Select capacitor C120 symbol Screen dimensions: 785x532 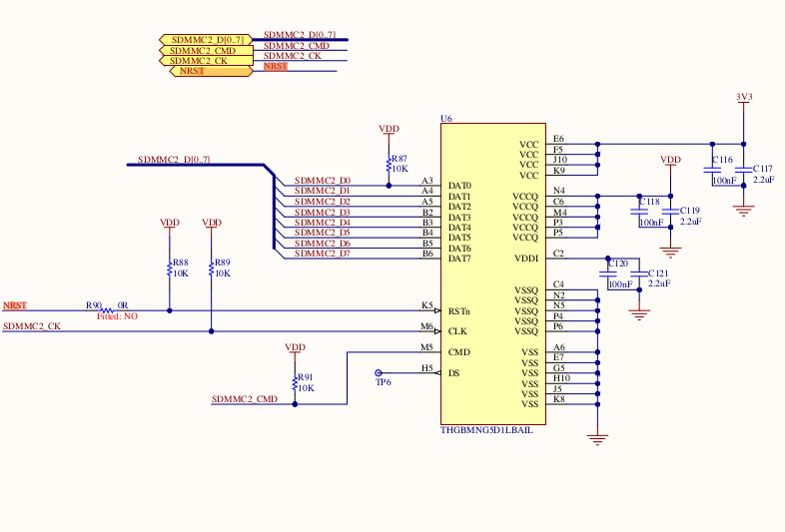[x=608, y=273]
